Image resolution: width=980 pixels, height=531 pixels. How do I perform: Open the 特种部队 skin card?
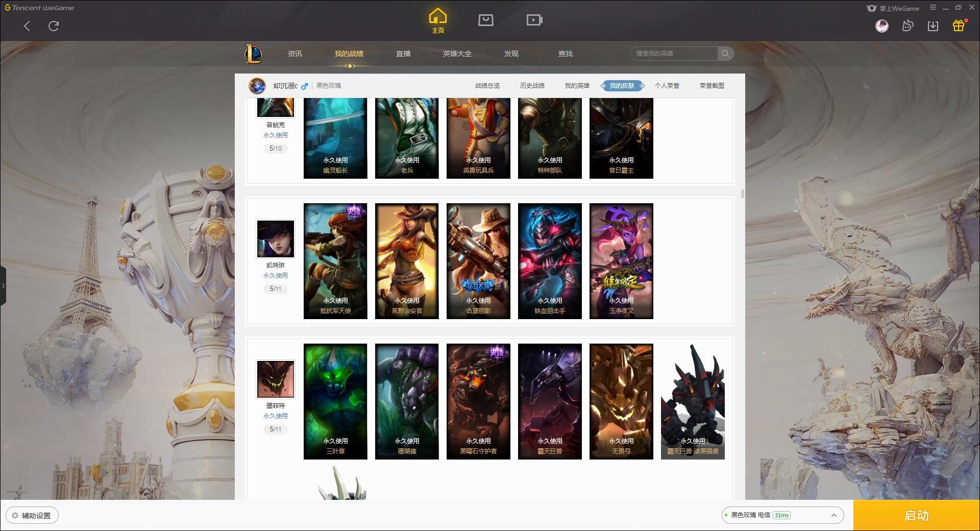coord(550,138)
